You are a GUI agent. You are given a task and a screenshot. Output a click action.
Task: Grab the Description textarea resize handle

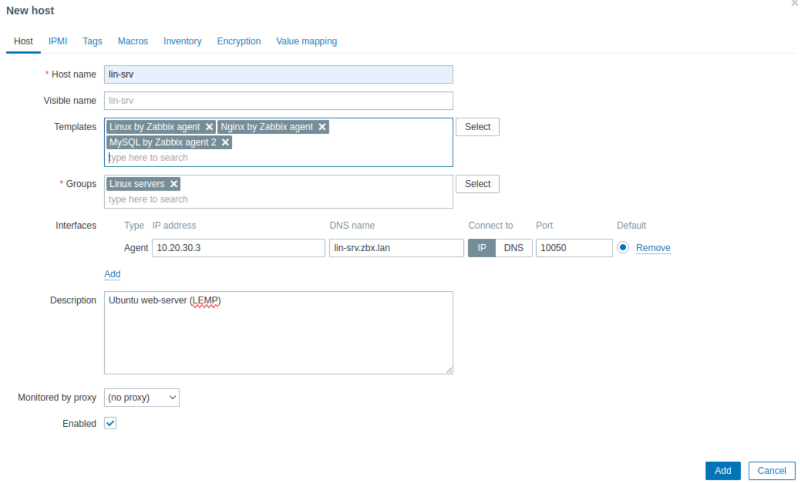449,370
